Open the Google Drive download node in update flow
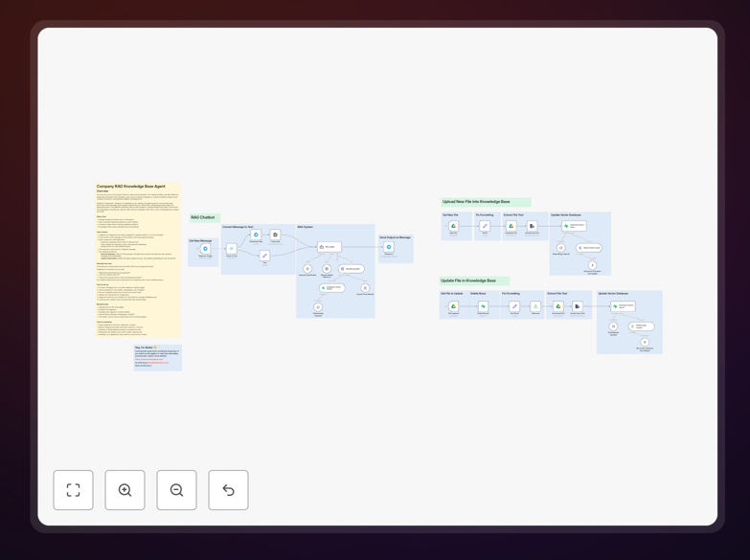Viewport: 750px width, 560px height. coord(558,306)
